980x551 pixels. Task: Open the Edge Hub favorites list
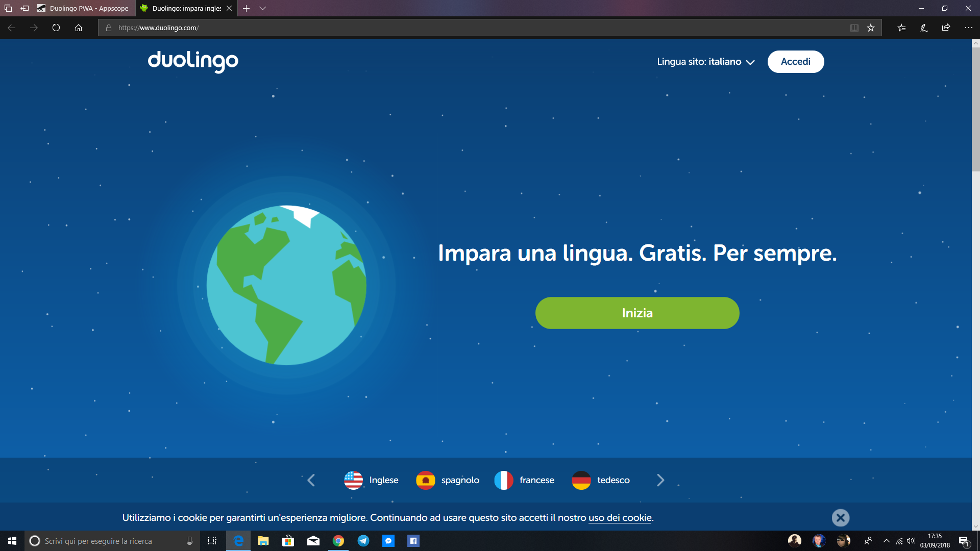[x=901, y=28]
